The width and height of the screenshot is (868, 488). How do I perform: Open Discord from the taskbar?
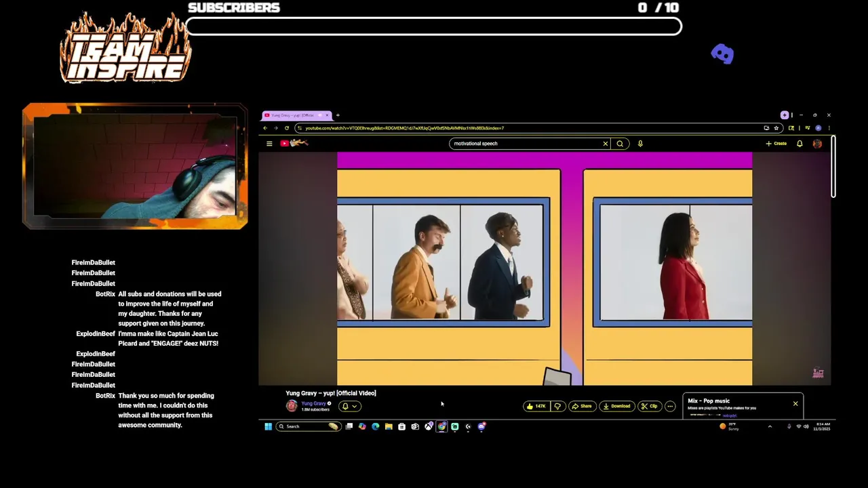(481, 426)
